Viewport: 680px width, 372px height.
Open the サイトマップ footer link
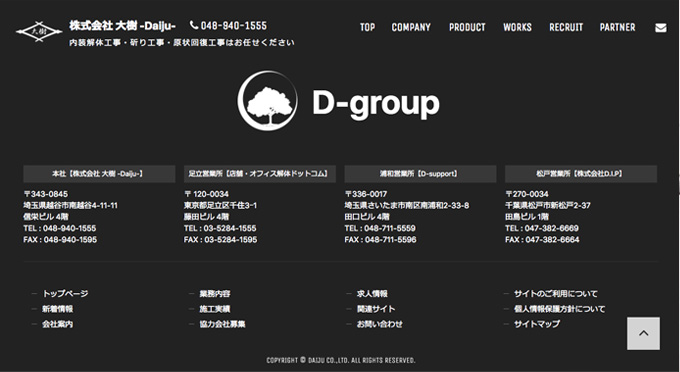click(537, 324)
